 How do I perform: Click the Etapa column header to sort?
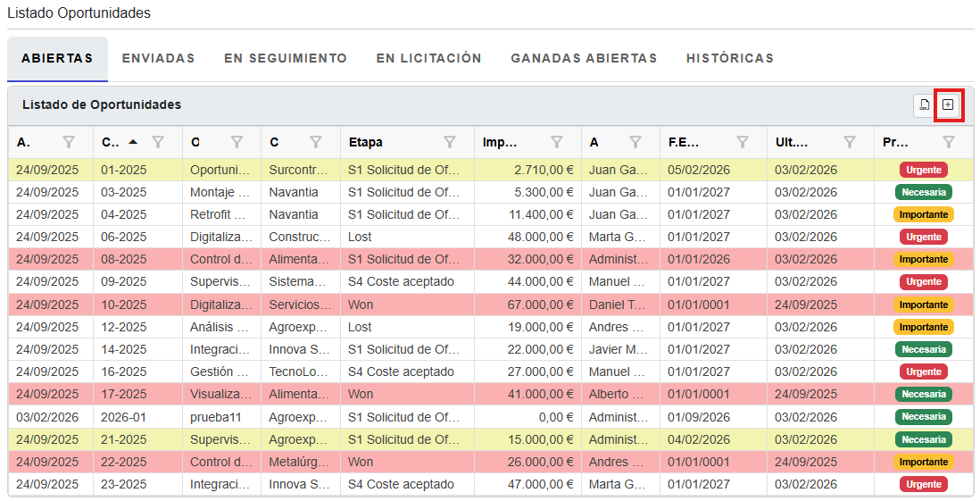(366, 142)
